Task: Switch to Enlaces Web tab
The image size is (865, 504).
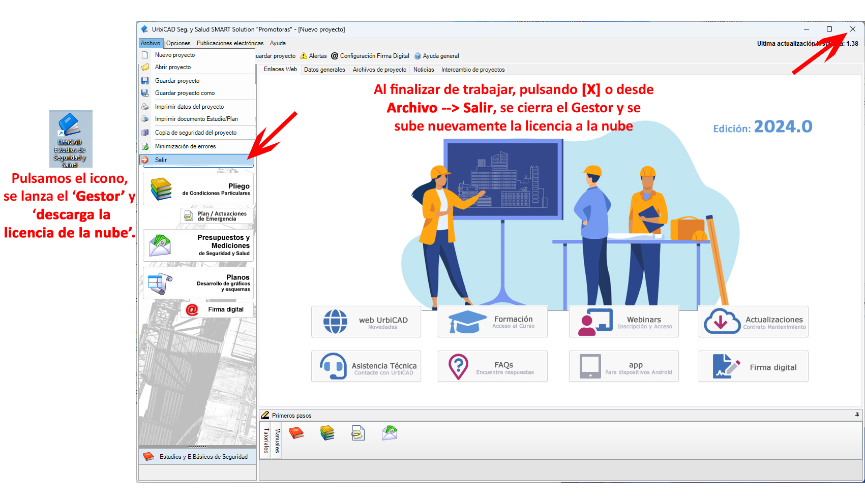Action: (280, 69)
